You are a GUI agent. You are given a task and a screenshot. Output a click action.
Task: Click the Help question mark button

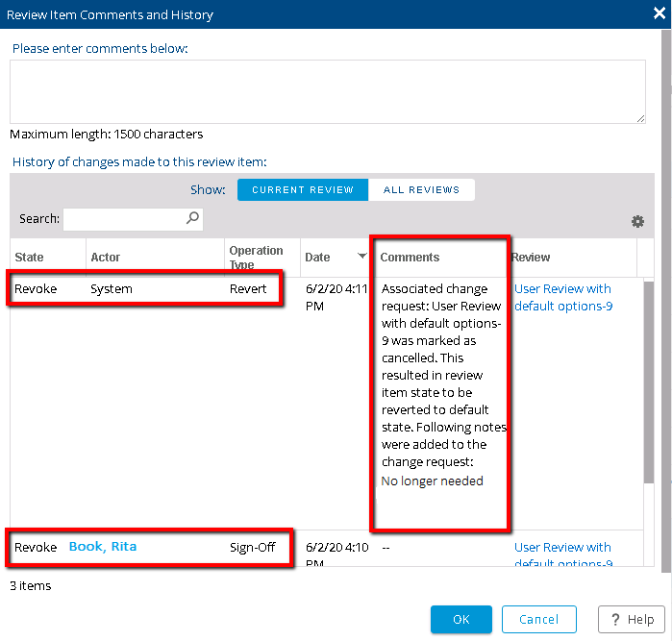pyautogui.click(x=631, y=619)
